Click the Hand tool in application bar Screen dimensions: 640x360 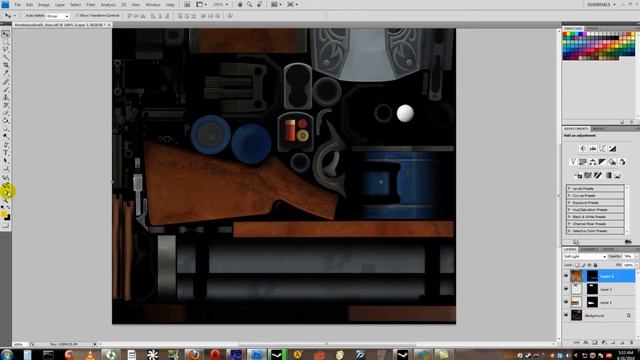point(240,4)
